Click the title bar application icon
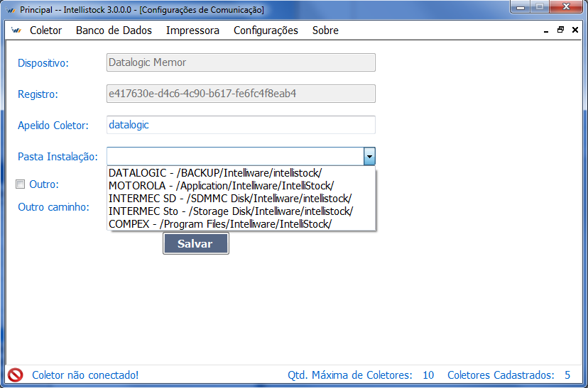 coord(11,10)
